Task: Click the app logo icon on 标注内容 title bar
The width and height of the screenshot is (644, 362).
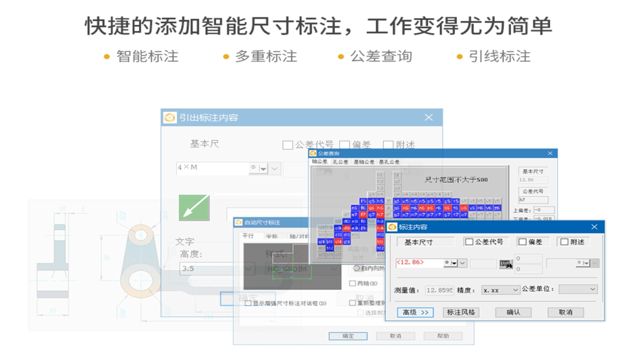Action: point(392,227)
